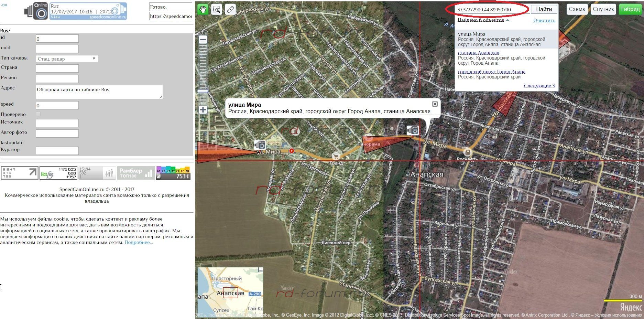Click the Очистить link in search results

click(x=544, y=20)
